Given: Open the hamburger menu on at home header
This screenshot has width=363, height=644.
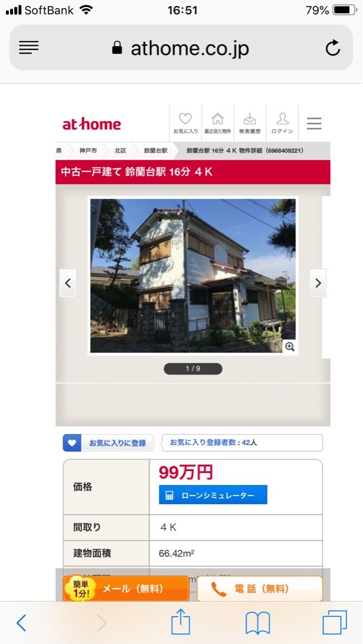Looking at the screenshot, I should (314, 123).
